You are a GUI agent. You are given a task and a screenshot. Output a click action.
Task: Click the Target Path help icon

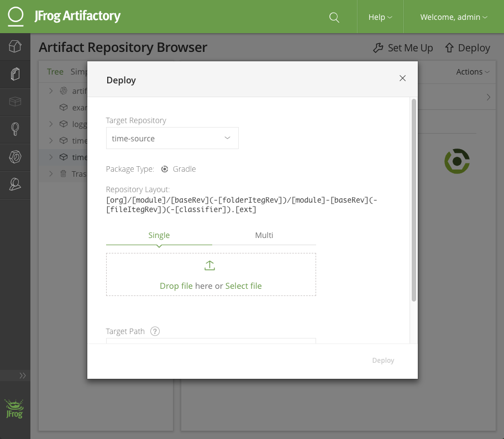(155, 331)
